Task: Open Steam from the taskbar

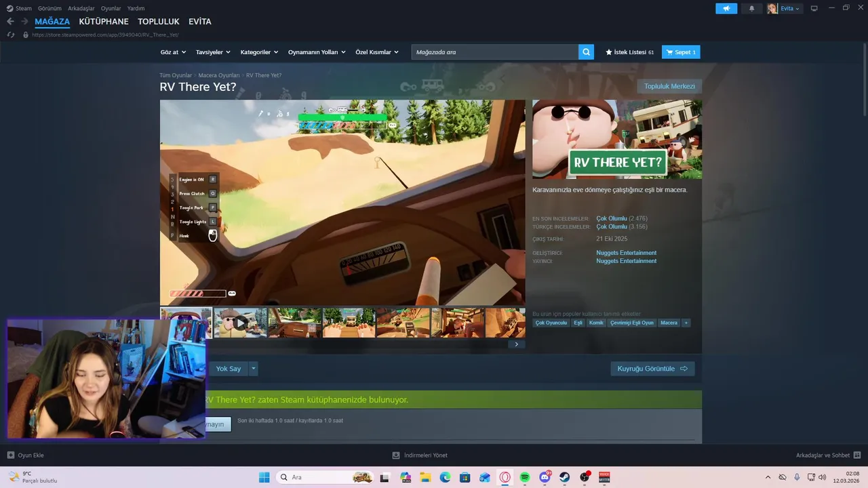Action: [x=564, y=477]
